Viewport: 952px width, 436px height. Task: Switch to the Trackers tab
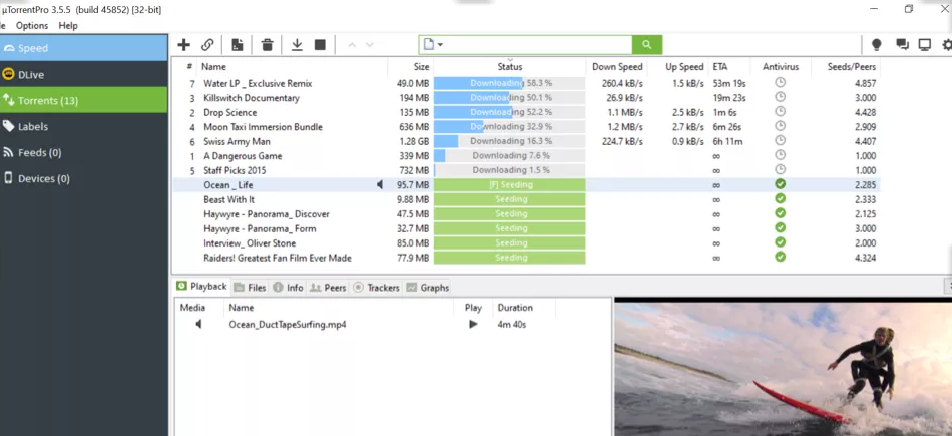point(376,288)
